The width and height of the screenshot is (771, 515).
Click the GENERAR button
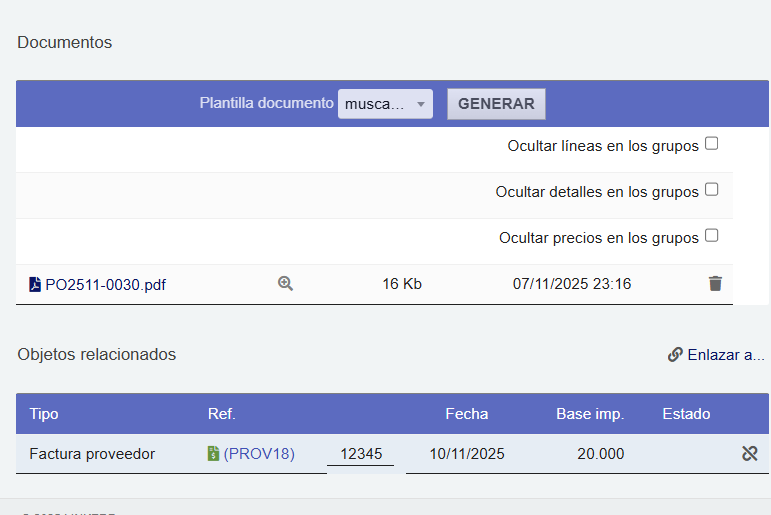[496, 104]
